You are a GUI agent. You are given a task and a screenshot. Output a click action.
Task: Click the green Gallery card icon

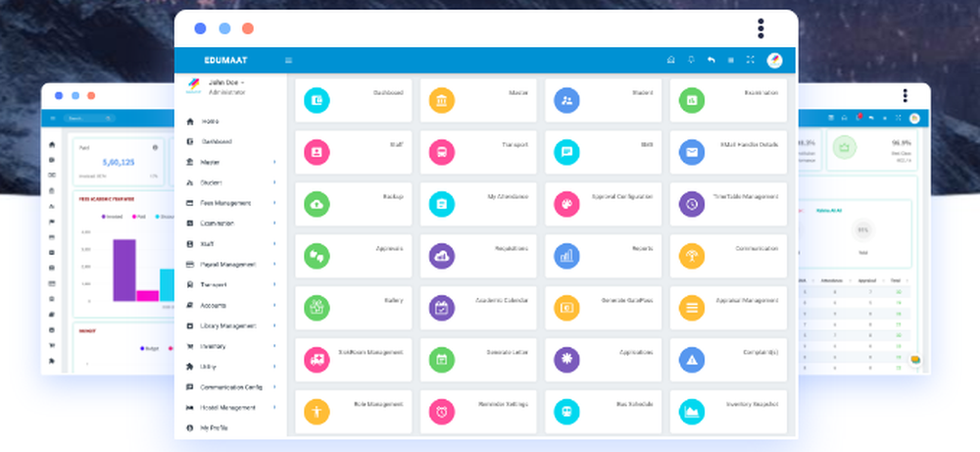tap(317, 308)
